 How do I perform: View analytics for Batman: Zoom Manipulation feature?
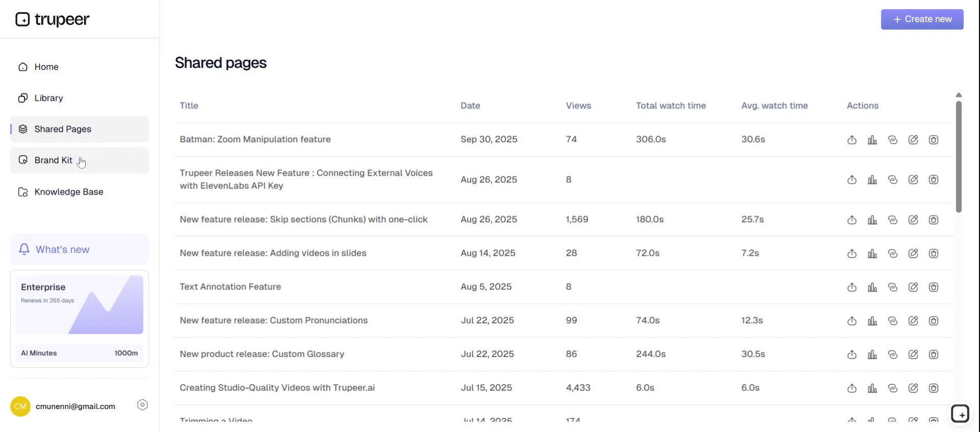(x=872, y=139)
